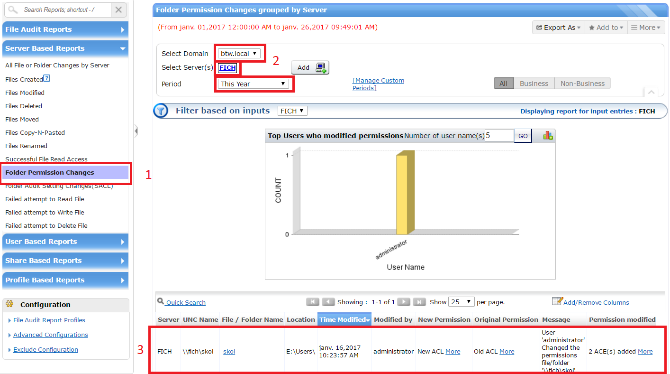The image size is (670, 374).
Task: Open the Files Created help icon
Action: point(47,78)
